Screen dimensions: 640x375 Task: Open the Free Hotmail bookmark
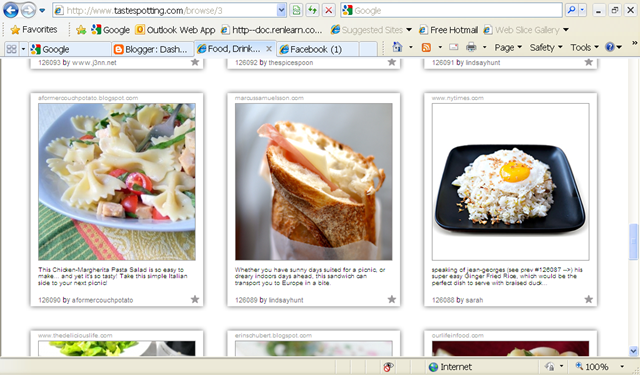(x=448, y=30)
